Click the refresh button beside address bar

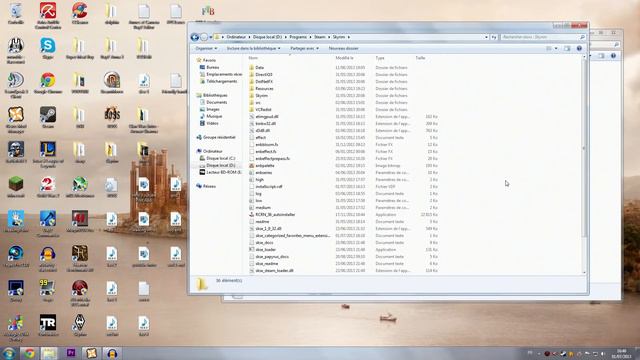coord(494,37)
